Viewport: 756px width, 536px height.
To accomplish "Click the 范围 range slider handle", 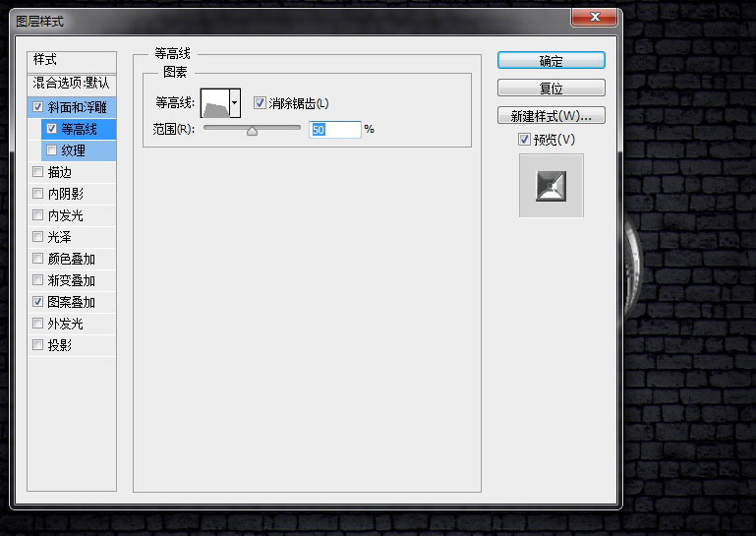I will coord(252,131).
